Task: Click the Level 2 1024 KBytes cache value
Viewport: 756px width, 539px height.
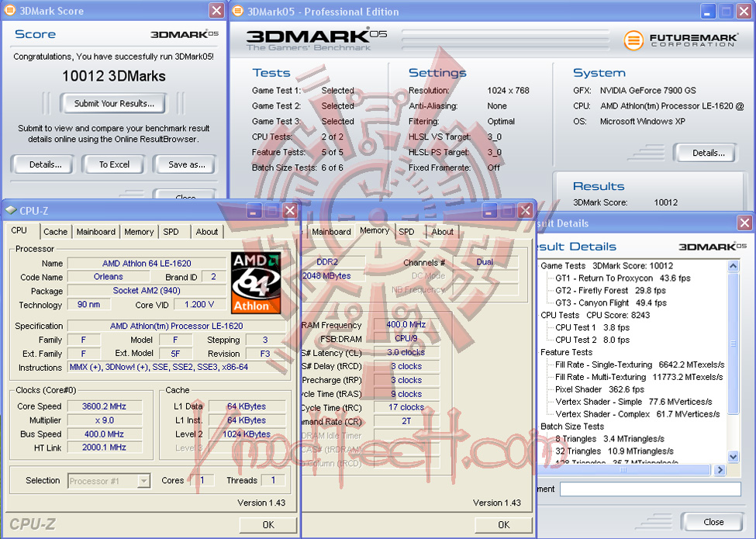Action: (x=247, y=434)
